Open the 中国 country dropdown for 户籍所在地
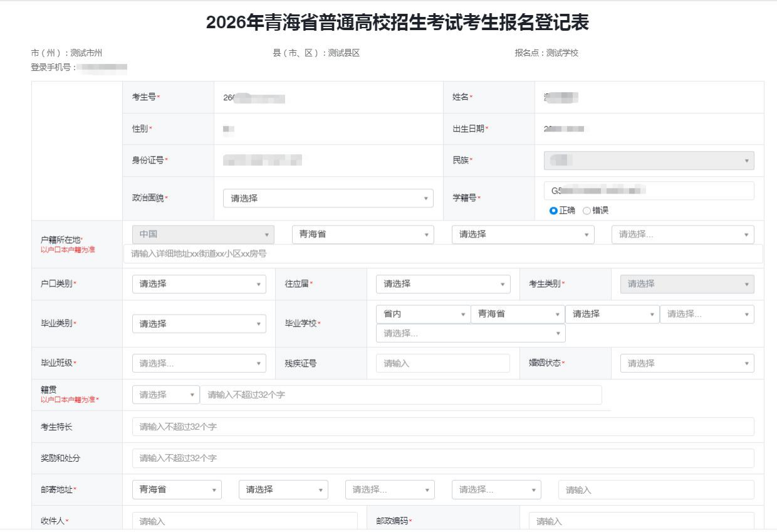Image resolution: width=777 pixels, height=532 pixels. tap(203, 234)
